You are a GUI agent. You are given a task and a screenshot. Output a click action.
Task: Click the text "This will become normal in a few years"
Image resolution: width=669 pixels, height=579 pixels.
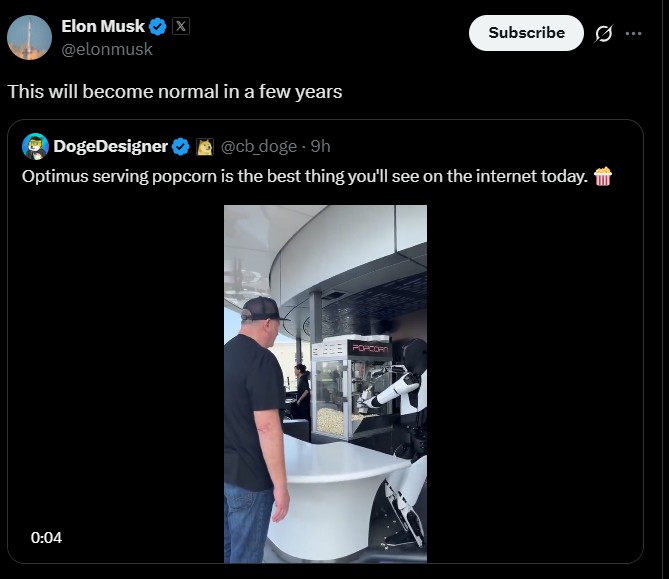tap(175, 92)
